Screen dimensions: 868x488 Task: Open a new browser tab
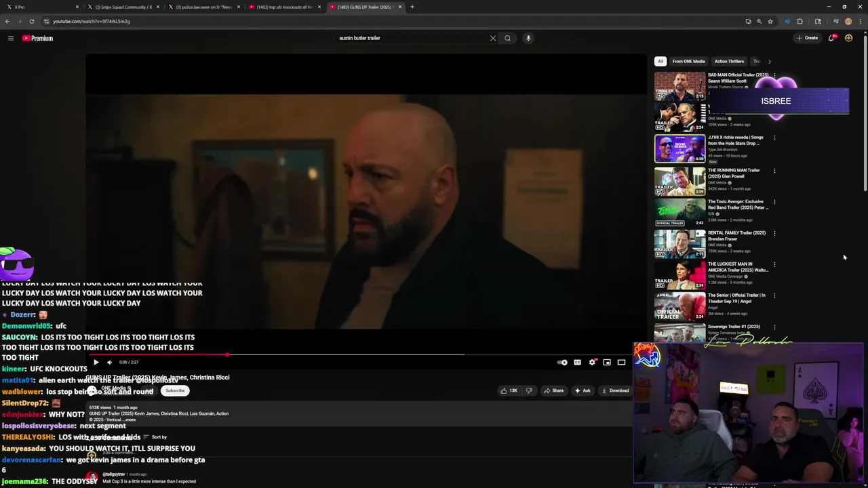click(412, 7)
